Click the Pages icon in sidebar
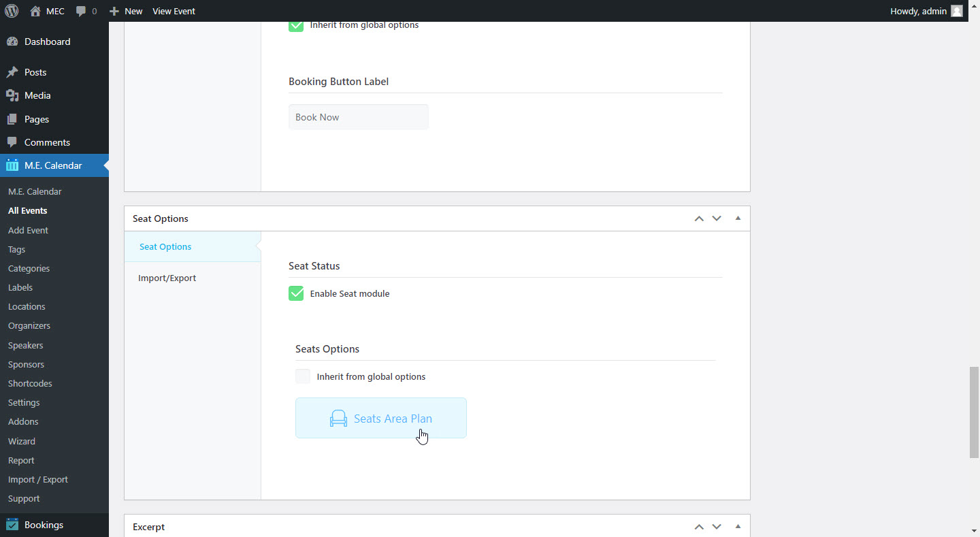The width and height of the screenshot is (980, 537). coord(12,119)
